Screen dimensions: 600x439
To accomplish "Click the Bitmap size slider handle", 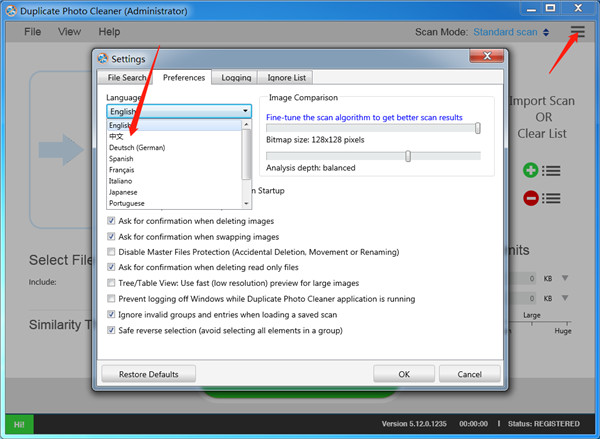I will click(478, 128).
